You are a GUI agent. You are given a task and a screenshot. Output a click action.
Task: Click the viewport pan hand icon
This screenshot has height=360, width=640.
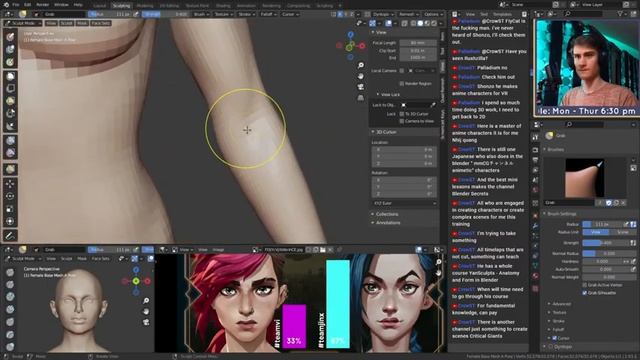click(361, 76)
